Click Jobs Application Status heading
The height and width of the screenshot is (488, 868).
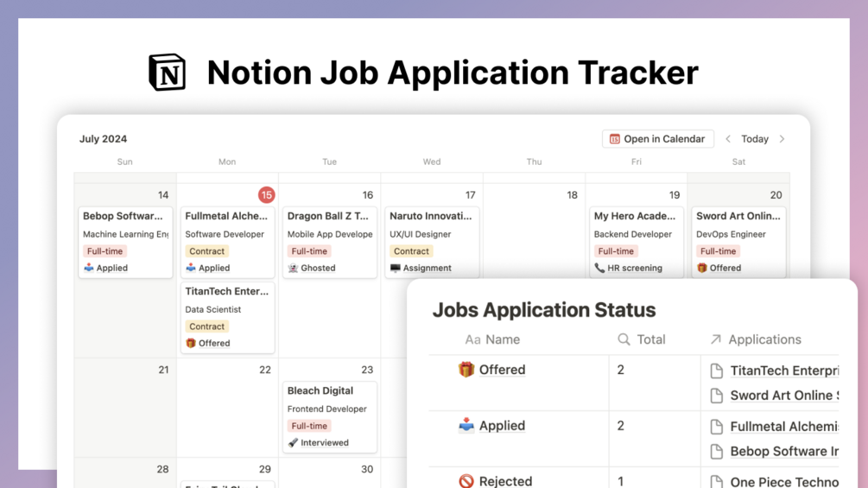coord(543,310)
